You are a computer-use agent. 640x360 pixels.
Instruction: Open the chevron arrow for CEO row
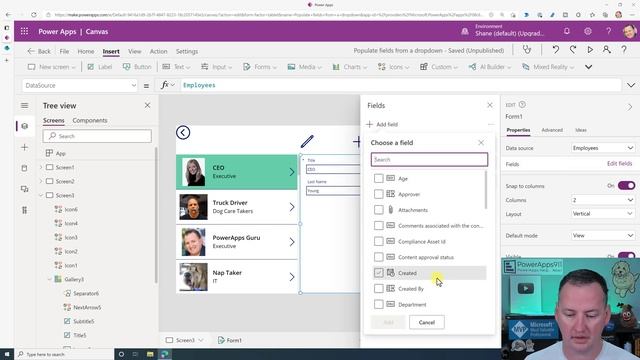tap(292, 172)
